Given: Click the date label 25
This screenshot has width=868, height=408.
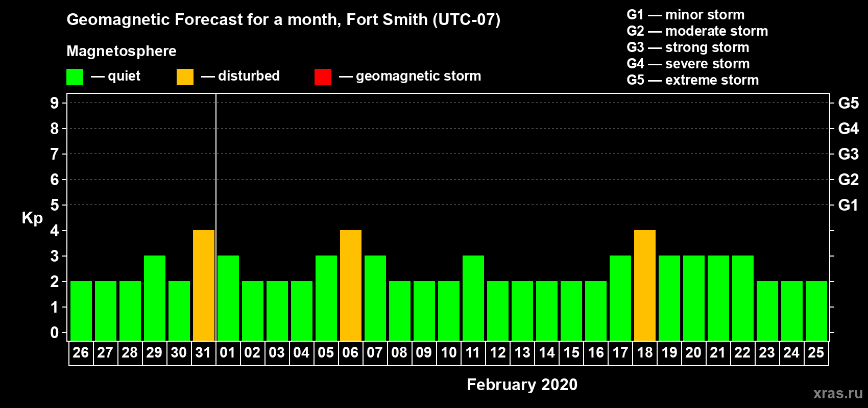Looking at the screenshot, I should (816, 352).
